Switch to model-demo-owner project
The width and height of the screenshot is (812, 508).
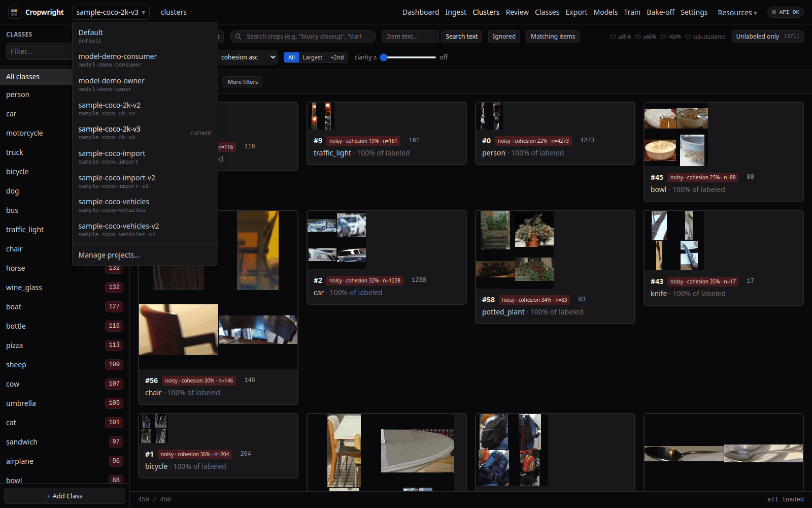[145, 84]
